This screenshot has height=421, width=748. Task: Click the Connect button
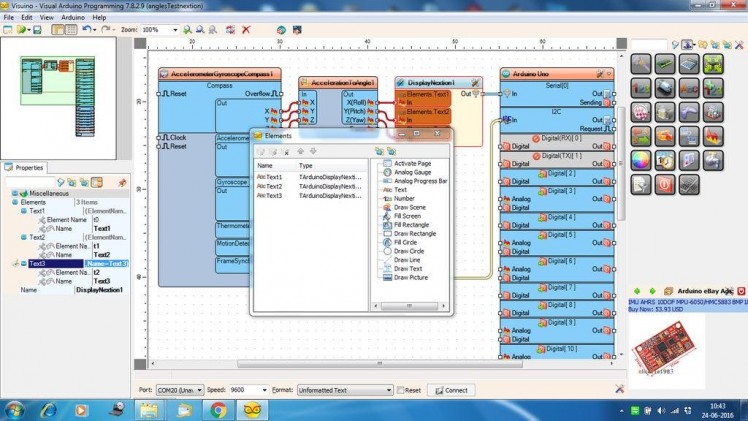click(450, 390)
